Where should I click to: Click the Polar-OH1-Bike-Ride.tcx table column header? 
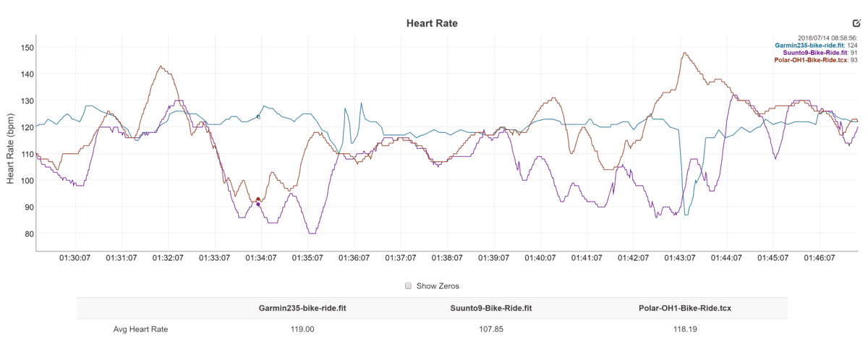[685, 308]
